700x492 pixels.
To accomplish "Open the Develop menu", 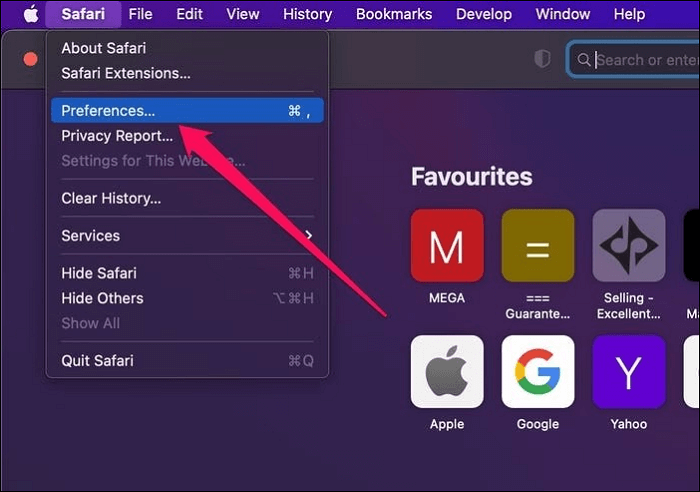I will [483, 14].
